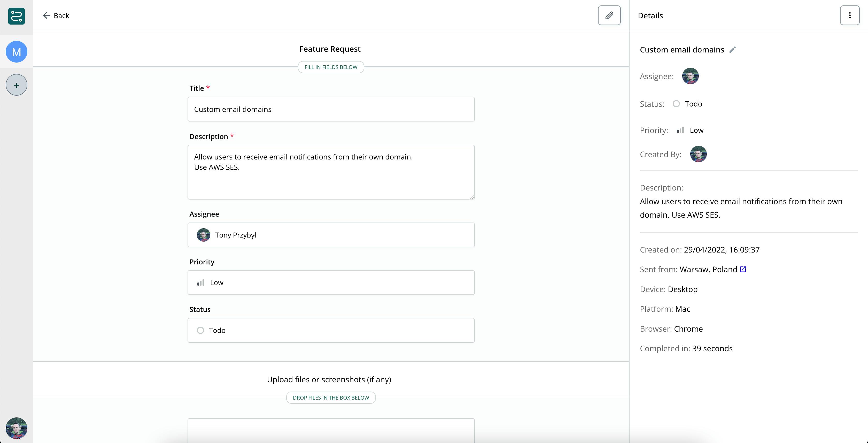Click the app logo in the top-left corner
The width and height of the screenshot is (868, 443).
click(x=16, y=16)
